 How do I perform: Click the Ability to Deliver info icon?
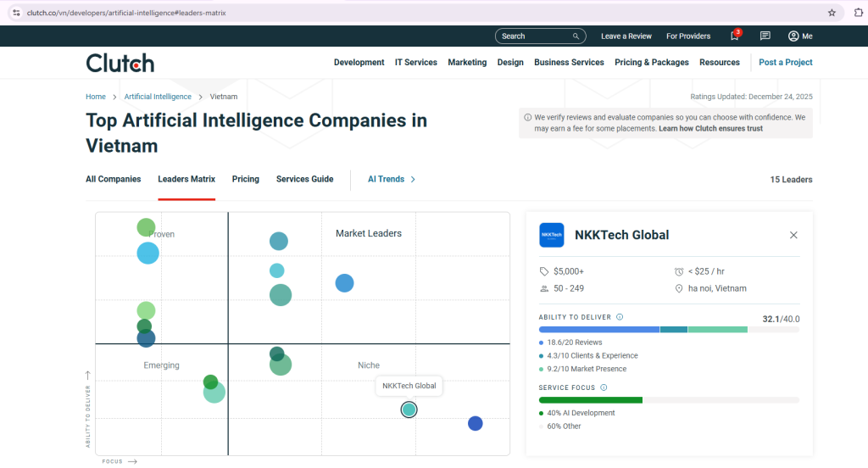(x=620, y=317)
